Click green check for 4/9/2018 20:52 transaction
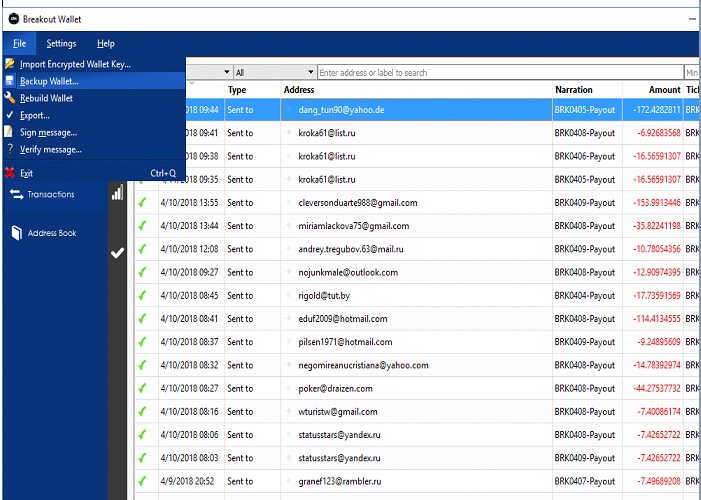 (142, 481)
